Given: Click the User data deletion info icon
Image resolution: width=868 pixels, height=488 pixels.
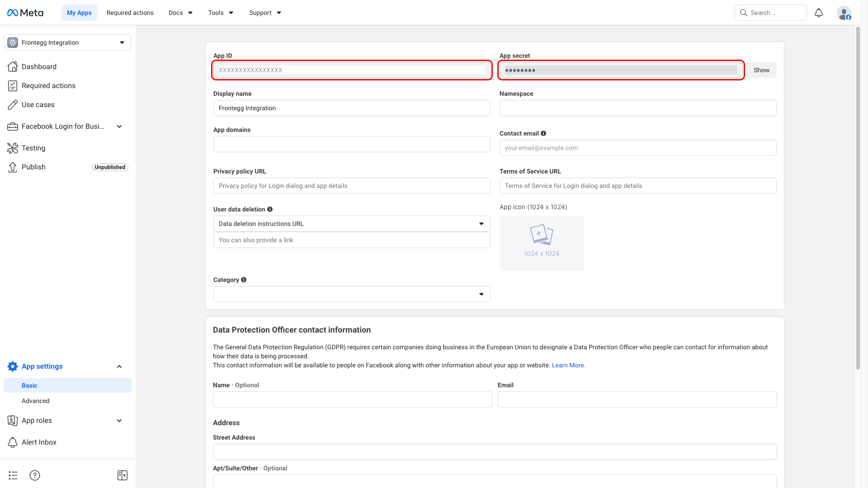Looking at the screenshot, I should 270,209.
